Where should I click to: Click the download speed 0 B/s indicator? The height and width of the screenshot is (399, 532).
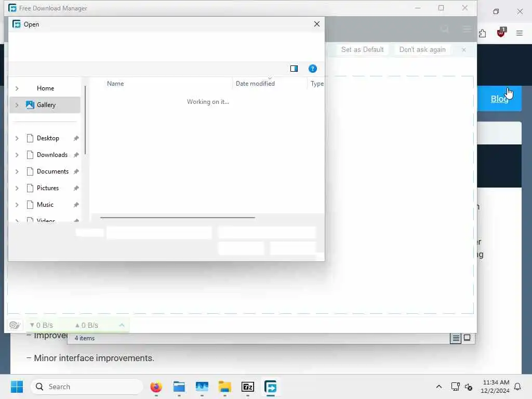pos(42,325)
